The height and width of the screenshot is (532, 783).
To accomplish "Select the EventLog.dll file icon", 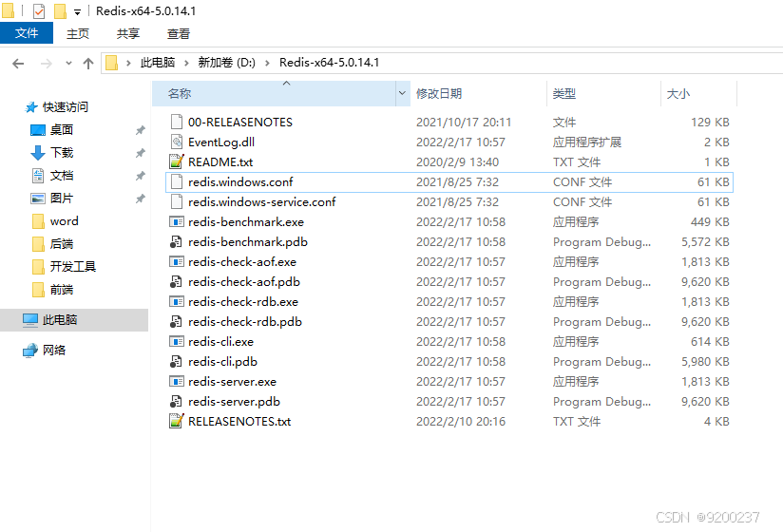I will 177,142.
